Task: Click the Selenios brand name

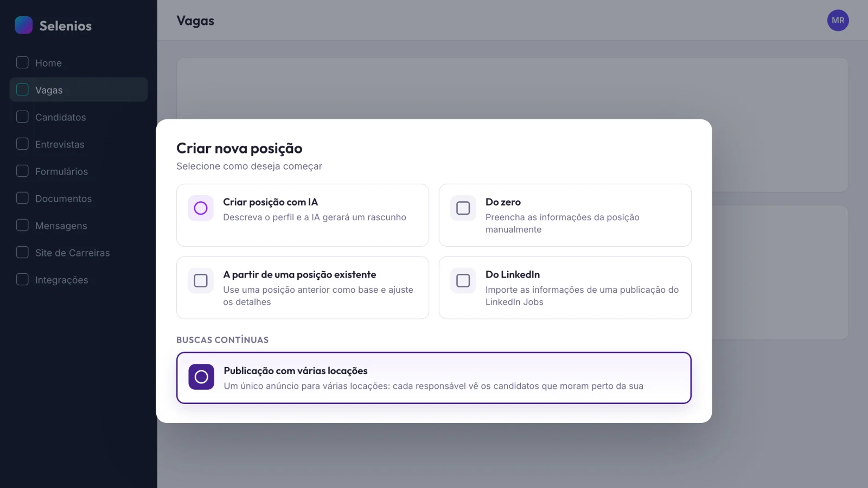Action: [66, 25]
